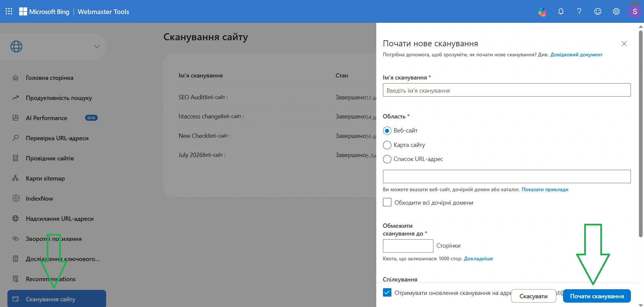Click the Ім'я сканування input field

coord(507,90)
